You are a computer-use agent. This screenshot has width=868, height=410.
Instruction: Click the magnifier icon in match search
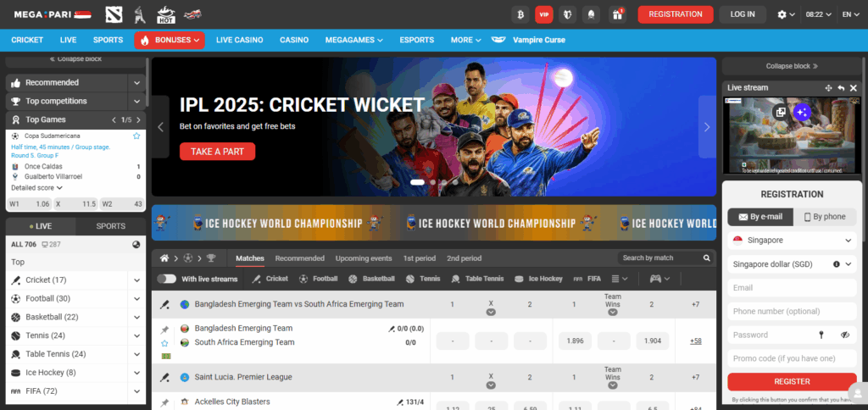(x=706, y=258)
